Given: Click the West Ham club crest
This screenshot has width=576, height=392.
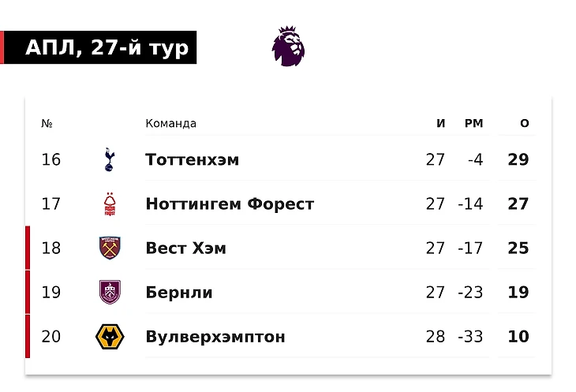Looking at the screenshot, I should pos(110,248).
